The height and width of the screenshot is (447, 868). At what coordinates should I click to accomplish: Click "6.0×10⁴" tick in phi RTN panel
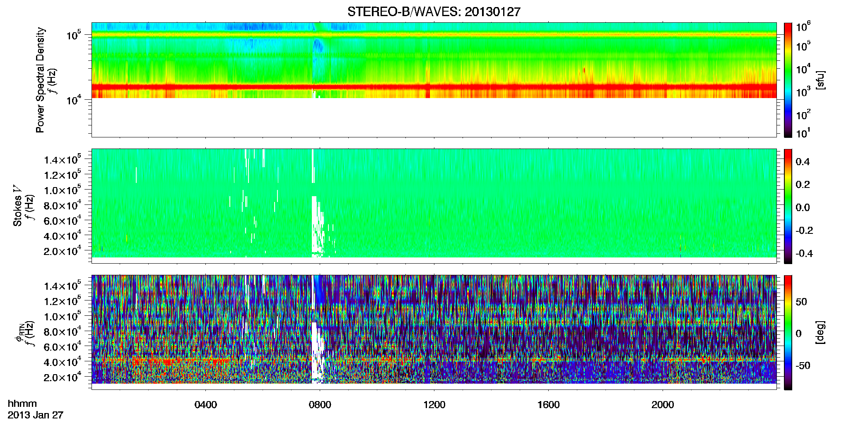click(x=63, y=347)
